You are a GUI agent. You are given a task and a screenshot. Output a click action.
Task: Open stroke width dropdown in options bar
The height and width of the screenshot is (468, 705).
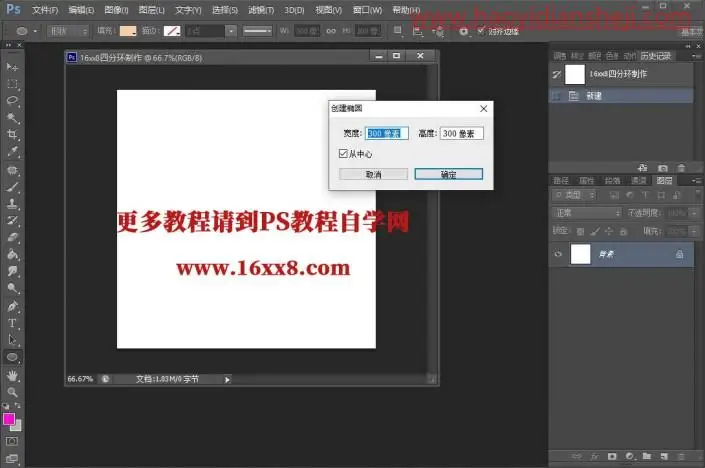pyautogui.click(x=231, y=31)
